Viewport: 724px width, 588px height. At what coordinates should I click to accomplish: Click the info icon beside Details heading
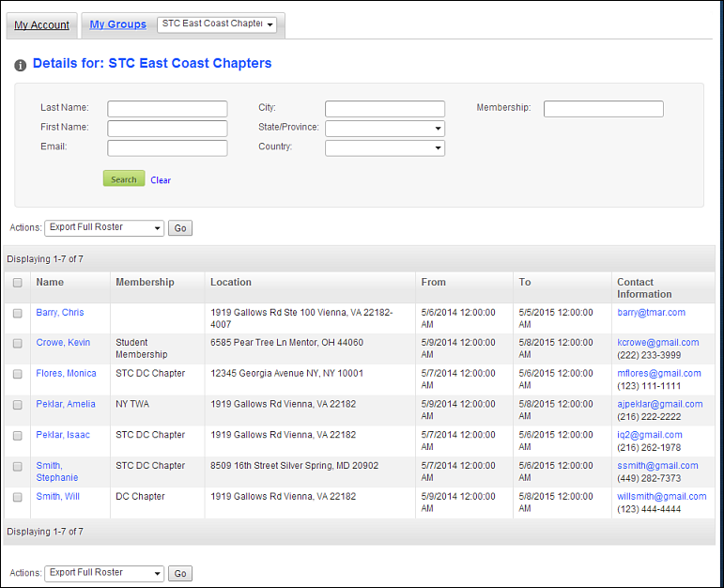click(x=21, y=65)
